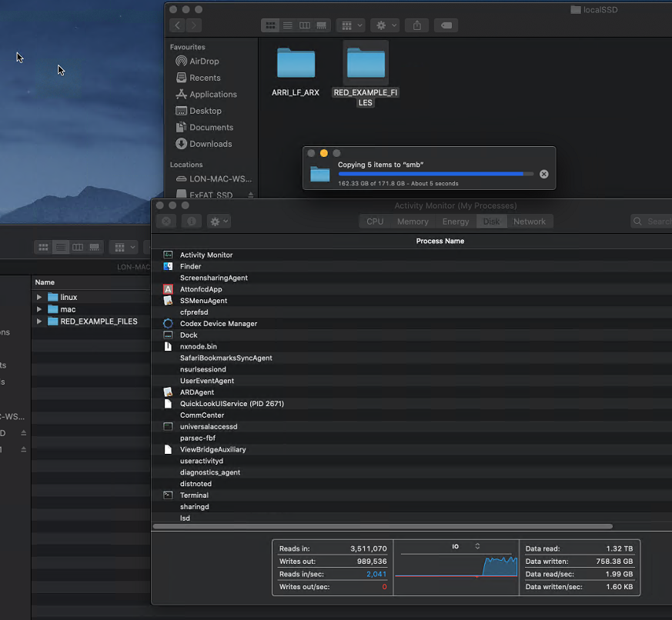
Task: Select the ScreensharingAgent process row
Action: [x=412, y=278]
